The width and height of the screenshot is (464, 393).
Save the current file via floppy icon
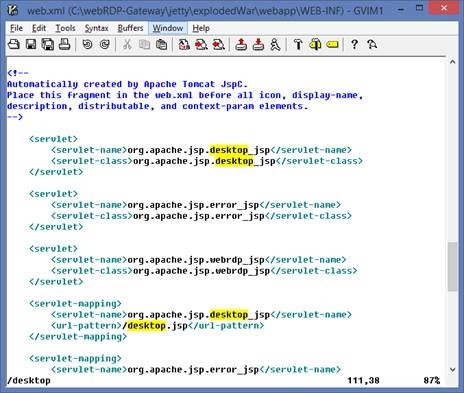[31, 44]
